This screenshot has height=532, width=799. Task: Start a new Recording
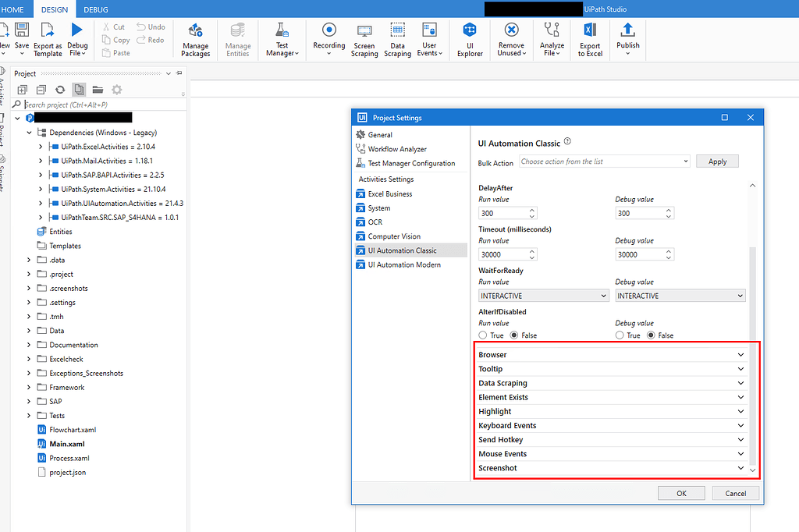click(x=328, y=39)
